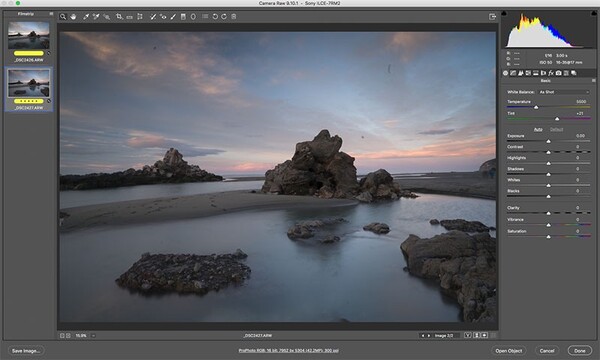600x360 pixels.
Task: Select the Crop tool
Action: (119, 17)
